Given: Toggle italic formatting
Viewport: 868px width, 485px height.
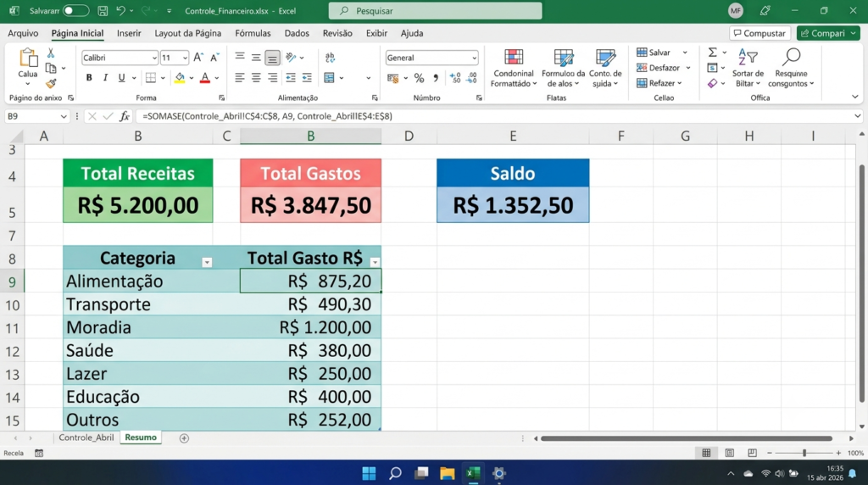Looking at the screenshot, I should coord(105,78).
